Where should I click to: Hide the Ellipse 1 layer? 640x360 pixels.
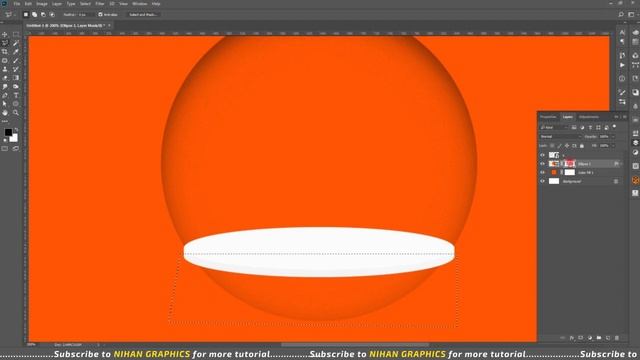pos(542,164)
